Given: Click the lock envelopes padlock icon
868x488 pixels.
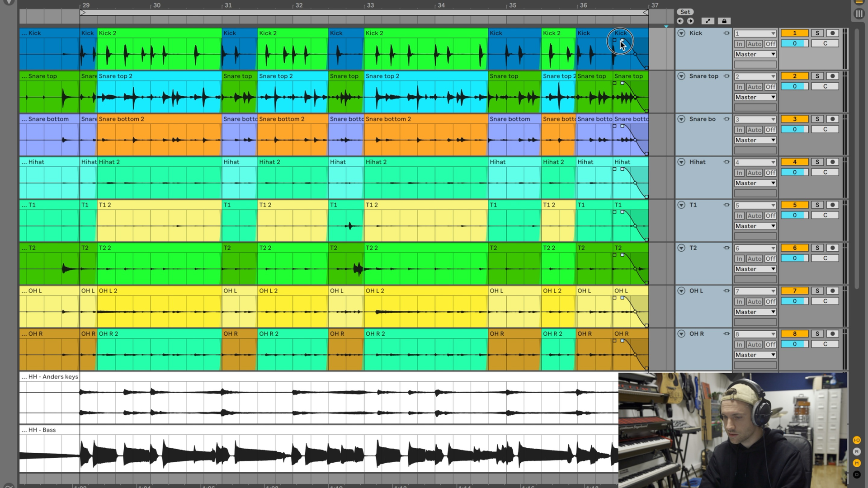Looking at the screenshot, I should 724,21.
